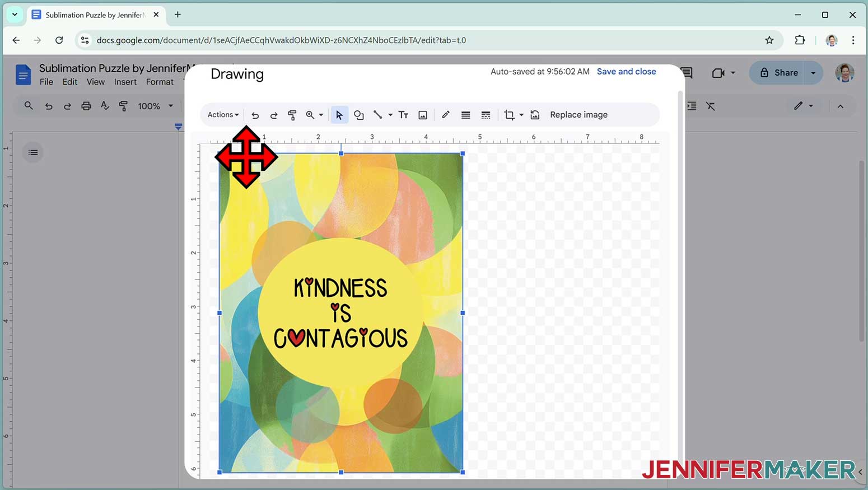Search the menus magnifier icon
868x490 pixels.
(29, 106)
